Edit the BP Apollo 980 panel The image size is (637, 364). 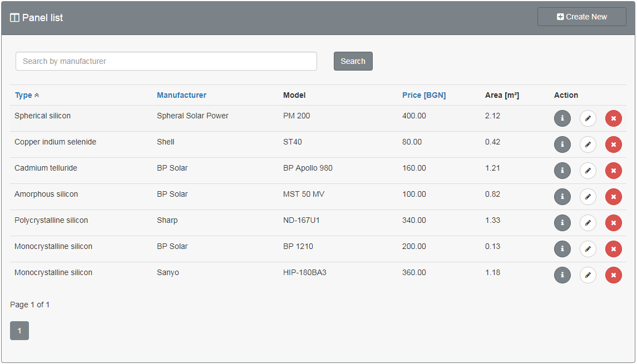(588, 171)
